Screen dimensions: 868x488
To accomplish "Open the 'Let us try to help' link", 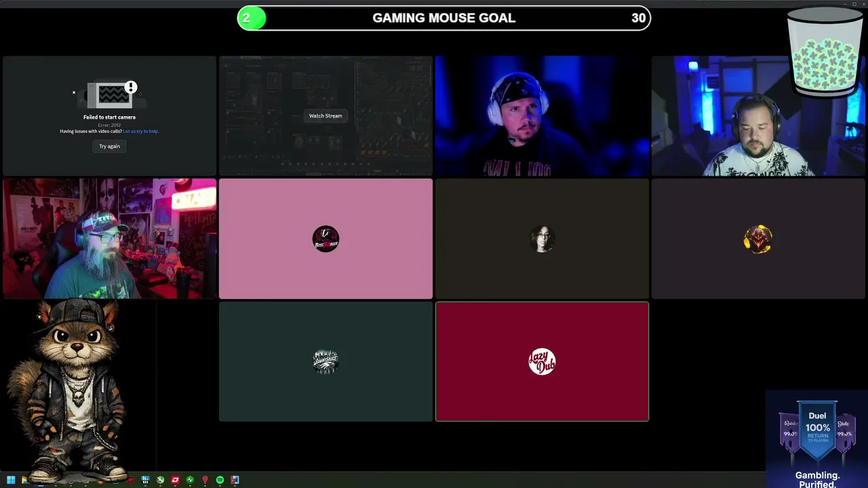I will (141, 131).
